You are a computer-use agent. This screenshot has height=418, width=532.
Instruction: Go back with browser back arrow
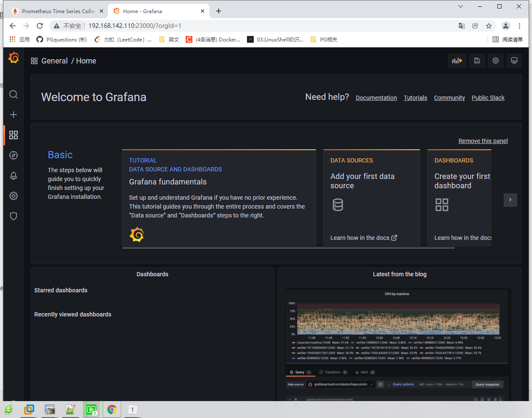coord(13,26)
